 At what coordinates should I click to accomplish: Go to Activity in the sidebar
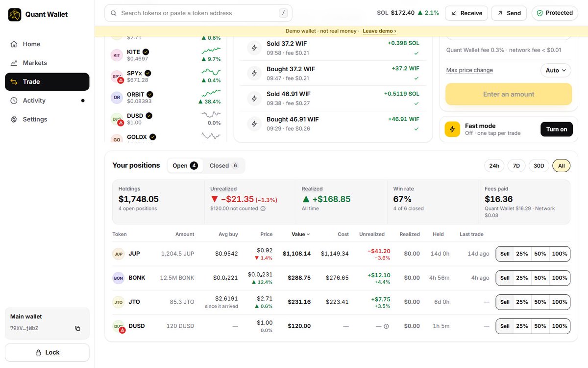pyautogui.click(x=47, y=101)
